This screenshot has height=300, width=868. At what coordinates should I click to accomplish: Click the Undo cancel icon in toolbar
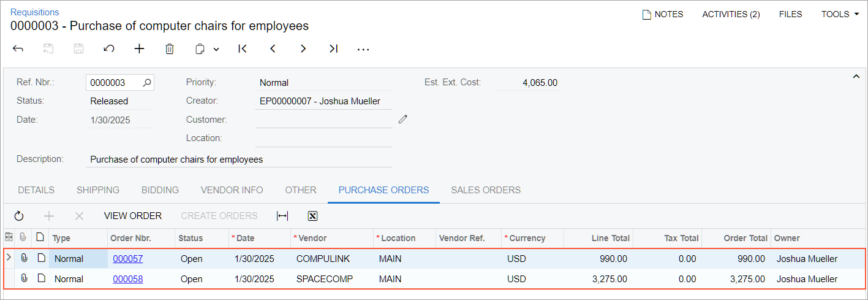tap(109, 49)
